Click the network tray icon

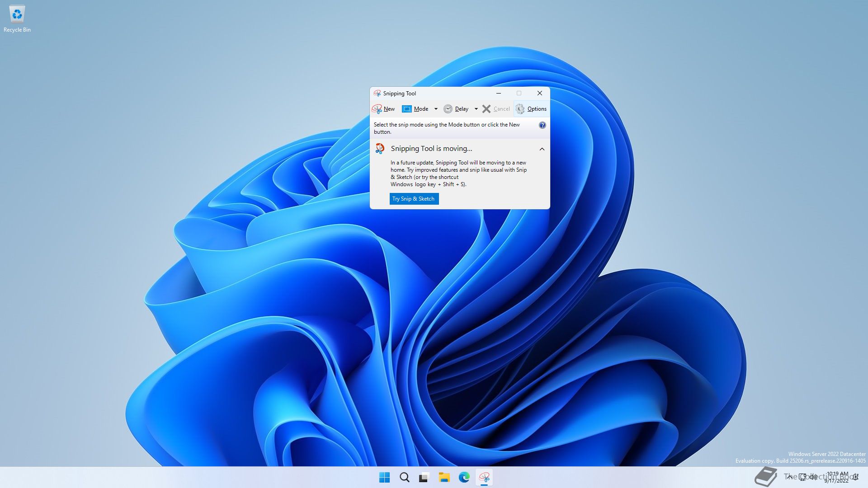(x=802, y=477)
